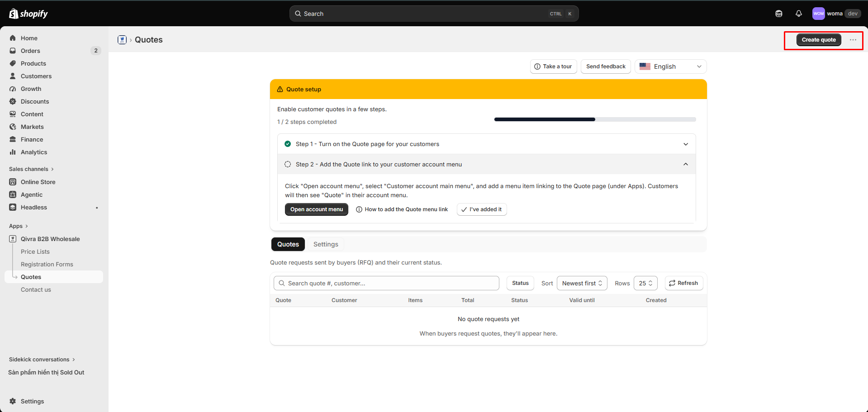Click the Create quote button
Viewport: 868px width, 412px height.
point(819,40)
